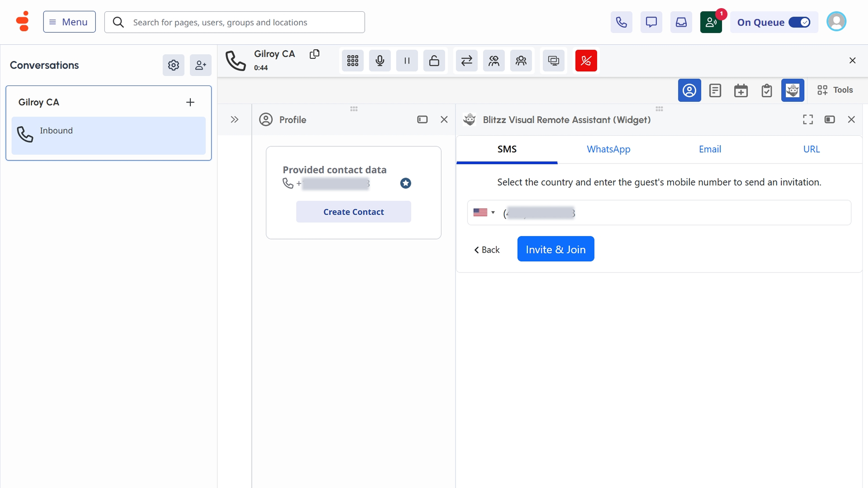868x488 pixels.
Task: Open the main Menu button
Action: pos(69,22)
